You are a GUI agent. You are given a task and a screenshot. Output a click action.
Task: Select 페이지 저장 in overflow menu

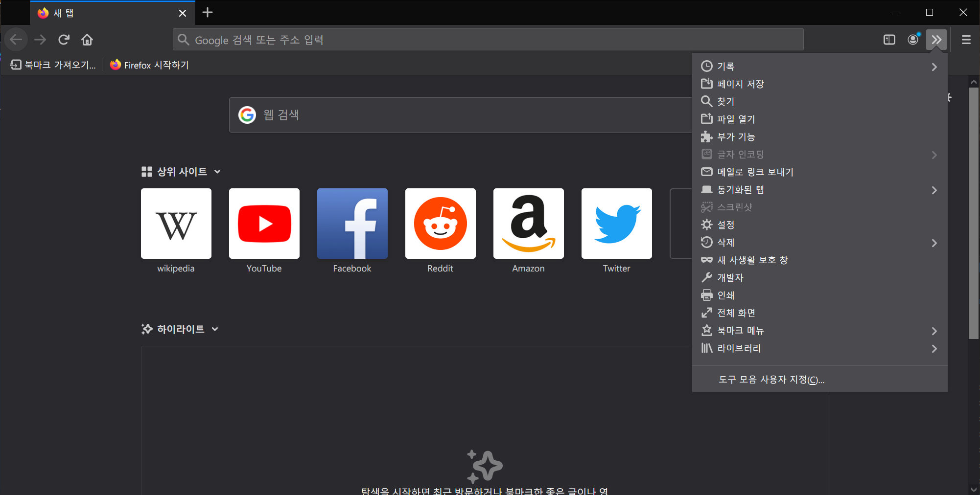point(820,84)
